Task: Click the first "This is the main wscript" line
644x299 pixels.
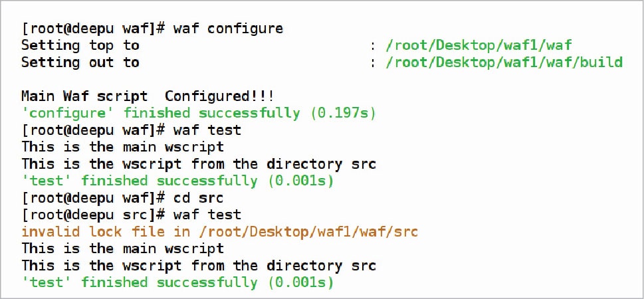Action: tap(122, 147)
